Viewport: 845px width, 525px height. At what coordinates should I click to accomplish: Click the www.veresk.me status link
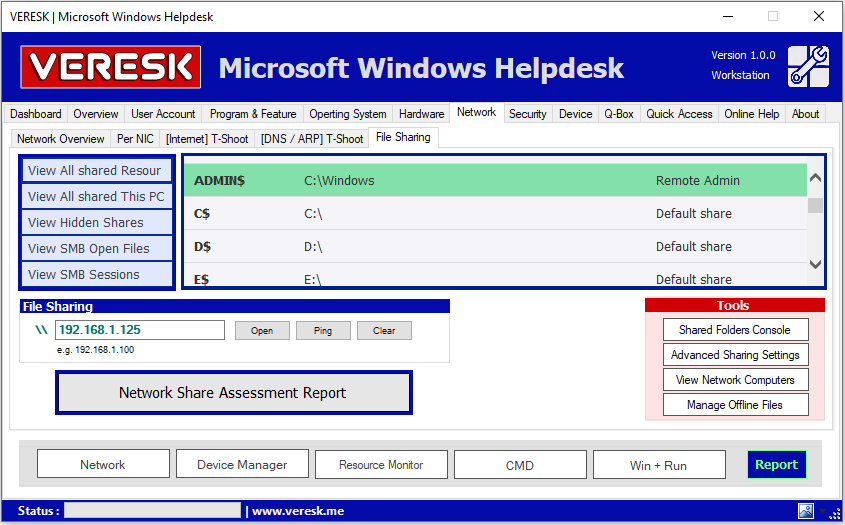[x=298, y=511]
